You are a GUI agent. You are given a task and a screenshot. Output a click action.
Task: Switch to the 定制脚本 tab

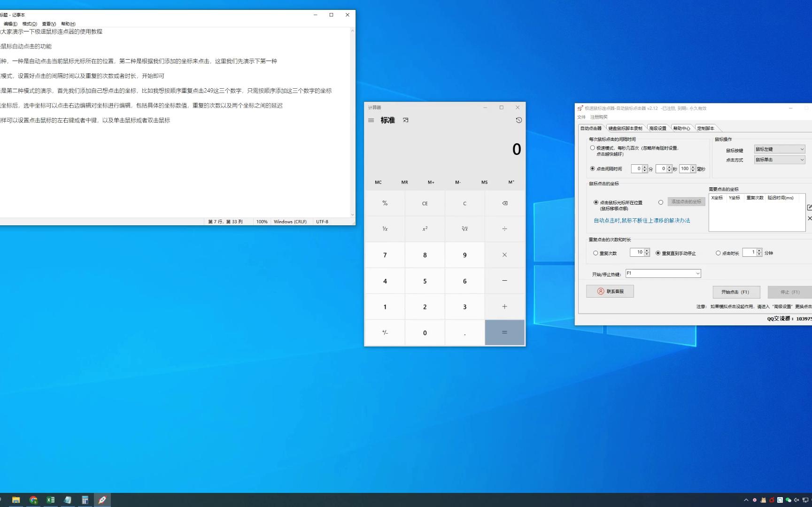pyautogui.click(x=706, y=128)
